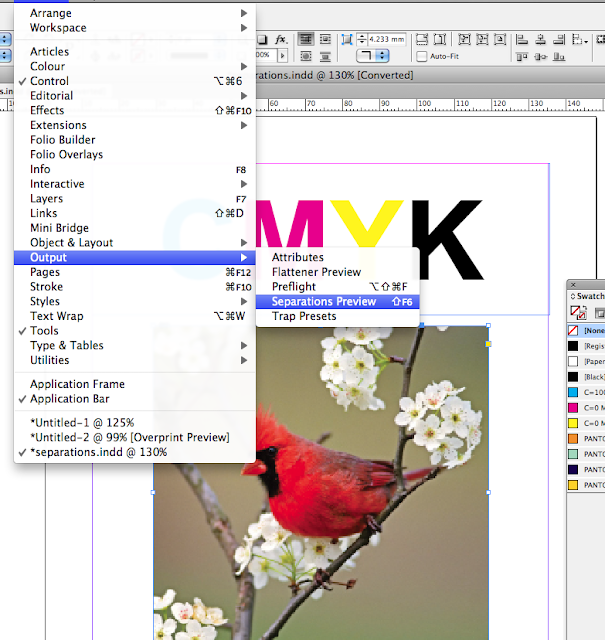Switch to *Untitled-2 @ 99% [Overprint Preview]

point(135,437)
